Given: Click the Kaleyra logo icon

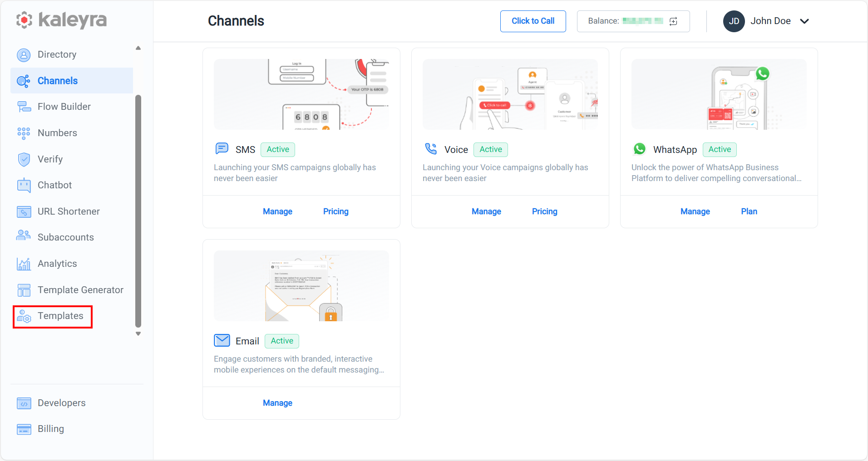Looking at the screenshot, I should (x=24, y=20).
